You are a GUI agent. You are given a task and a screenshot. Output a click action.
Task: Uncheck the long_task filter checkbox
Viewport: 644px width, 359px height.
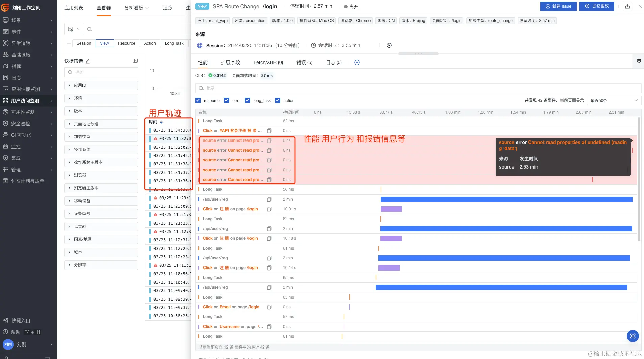[x=247, y=100]
